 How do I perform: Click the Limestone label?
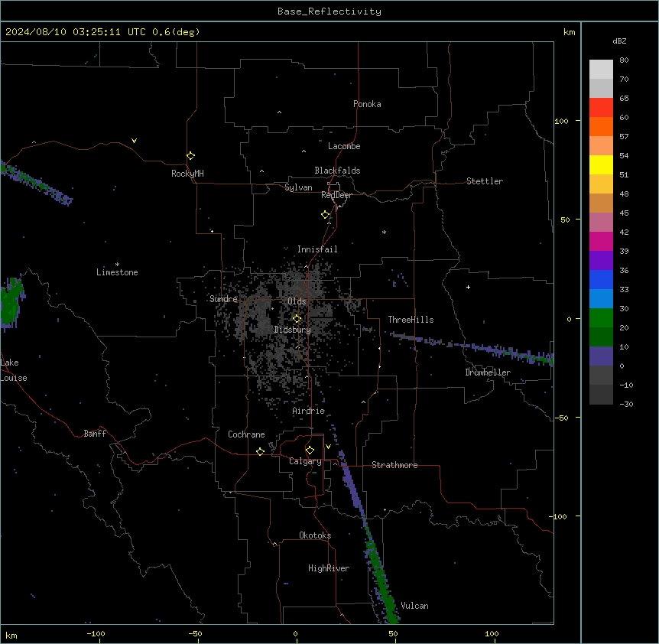click(x=117, y=272)
